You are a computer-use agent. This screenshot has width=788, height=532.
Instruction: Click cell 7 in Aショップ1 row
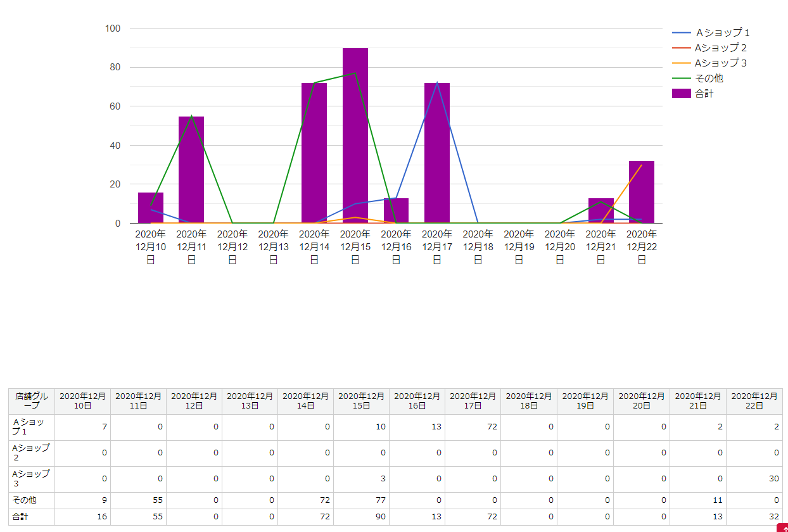[83, 427]
